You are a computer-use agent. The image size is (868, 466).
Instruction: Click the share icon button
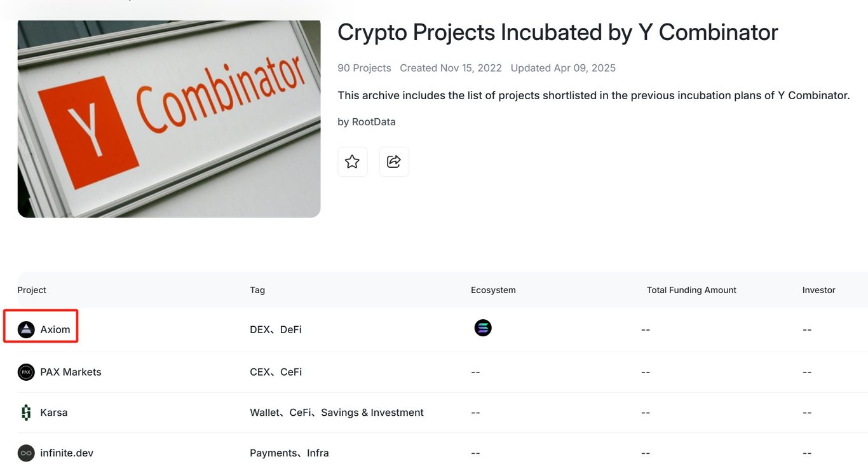[x=394, y=161]
